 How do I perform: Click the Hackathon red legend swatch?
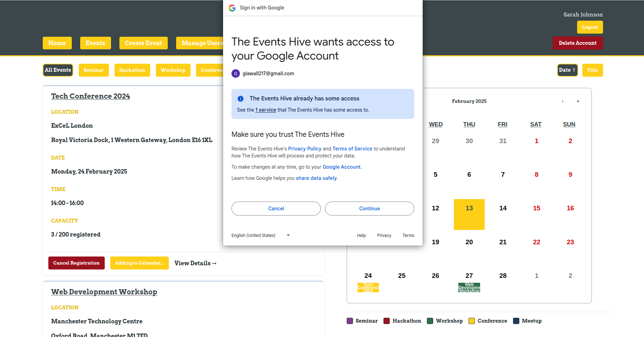point(387,321)
